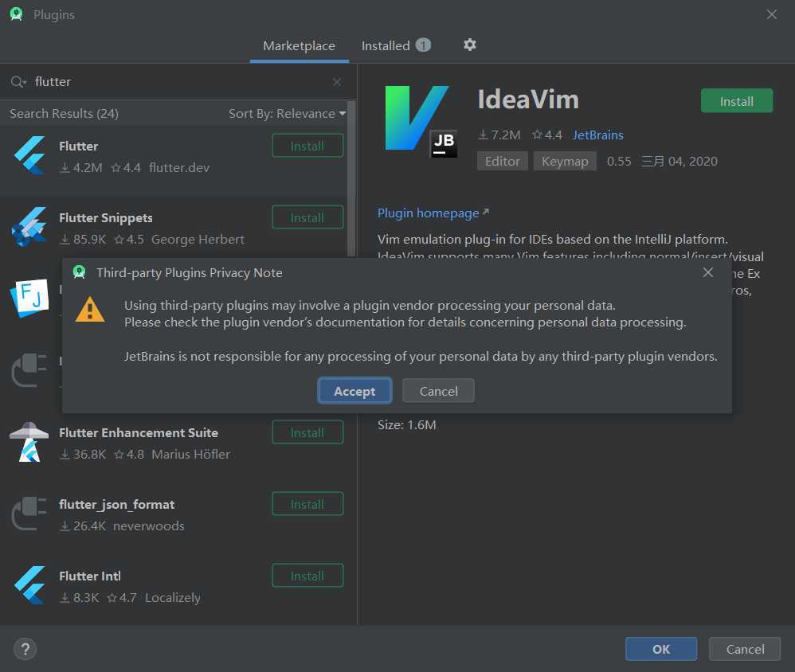Click the warning triangle icon
The width and height of the screenshot is (795, 672).
click(90, 309)
